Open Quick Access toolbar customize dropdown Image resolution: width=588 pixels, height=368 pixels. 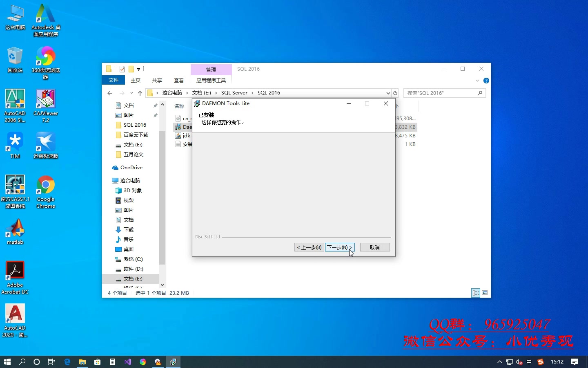[x=139, y=69]
